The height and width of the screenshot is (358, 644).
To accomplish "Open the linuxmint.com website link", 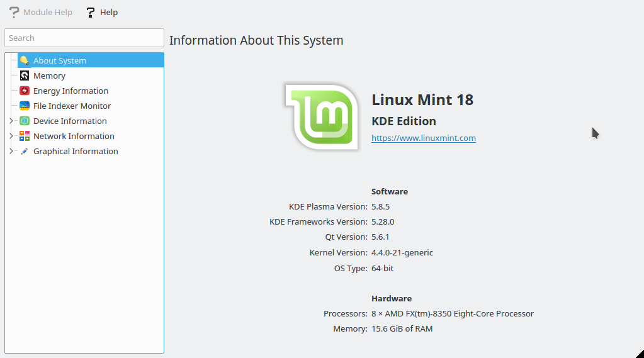I will tap(424, 138).
